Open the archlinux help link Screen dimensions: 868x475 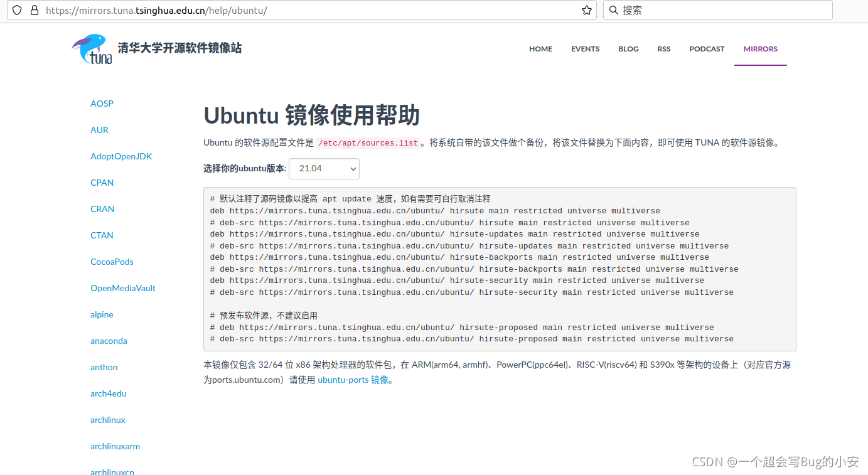(x=108, y=420)
